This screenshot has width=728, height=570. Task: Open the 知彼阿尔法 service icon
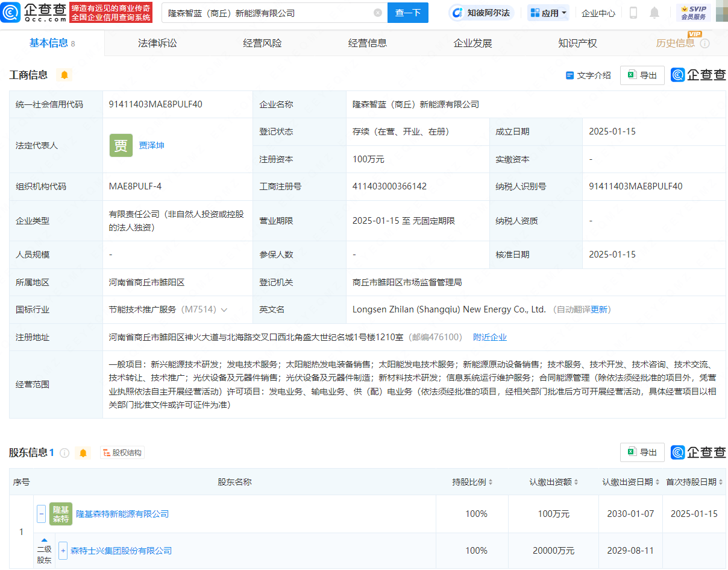tap(459, 12)
